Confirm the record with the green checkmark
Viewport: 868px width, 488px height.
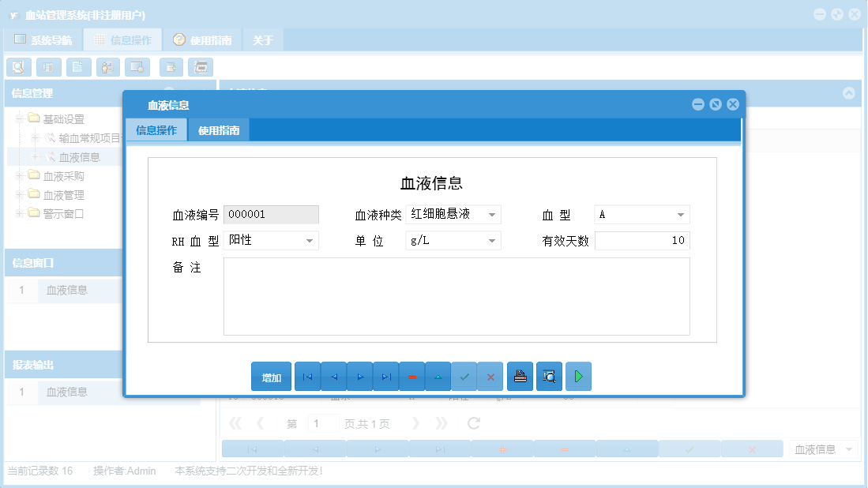pos(464,377)
